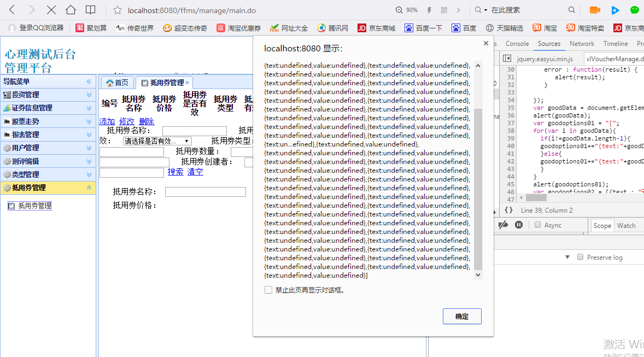Enable the Preserve log checkbox

581,257
